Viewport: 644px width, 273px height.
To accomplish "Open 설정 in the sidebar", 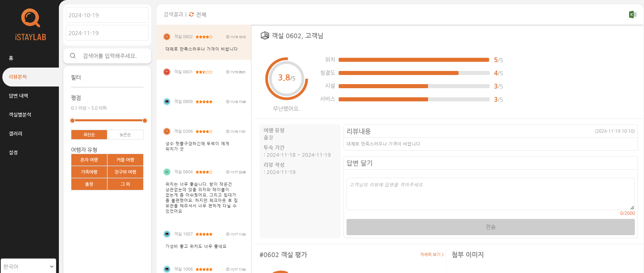I will point(13,153).
